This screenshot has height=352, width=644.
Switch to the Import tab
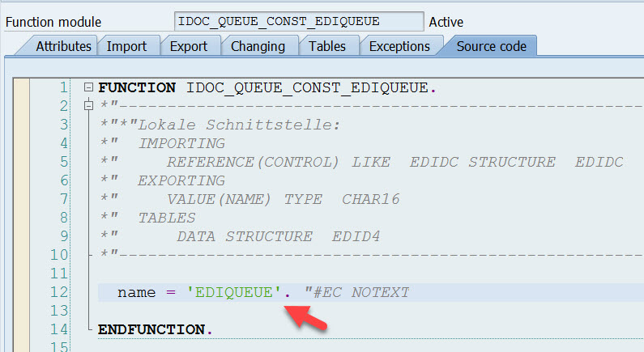[128, 46]
